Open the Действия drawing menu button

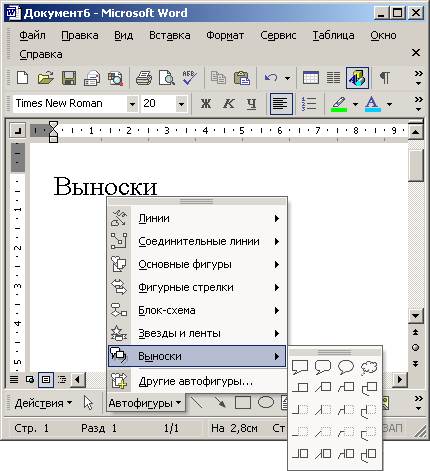pos(43,403)
